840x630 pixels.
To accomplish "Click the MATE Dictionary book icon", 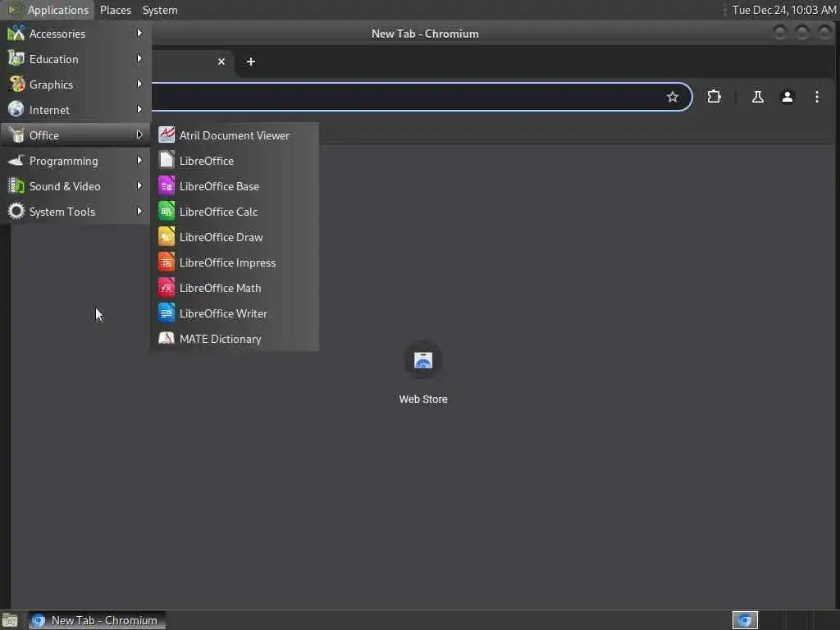I will [x=167, y=339].
